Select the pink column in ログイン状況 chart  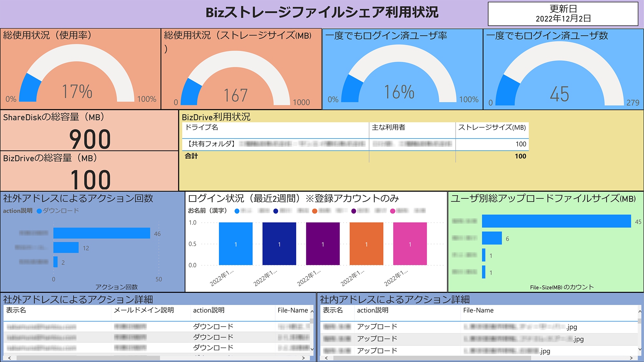point(410,244)
